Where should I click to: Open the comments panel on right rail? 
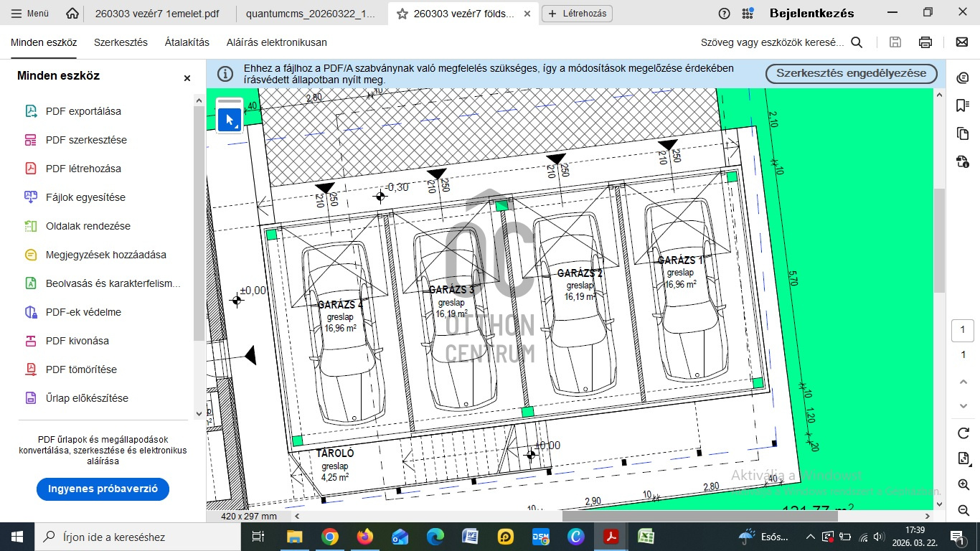point(963,77)
